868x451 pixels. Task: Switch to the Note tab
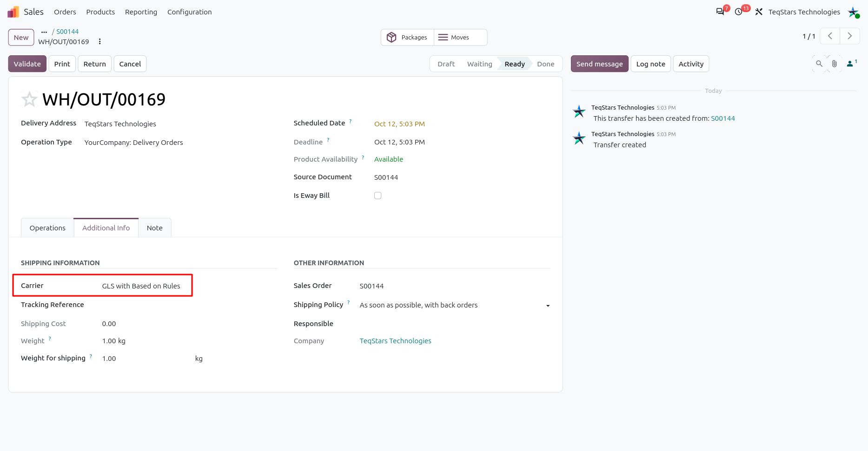pyautogui.click(x=155, y=228)
